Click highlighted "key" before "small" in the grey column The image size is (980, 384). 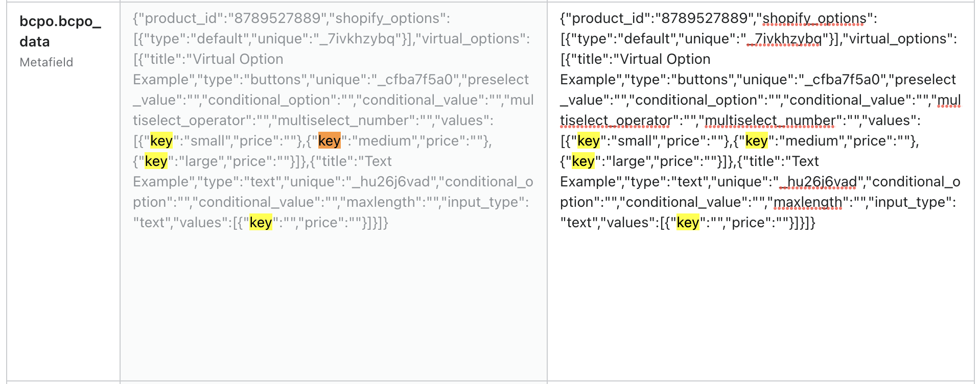(x=161, y=141)
